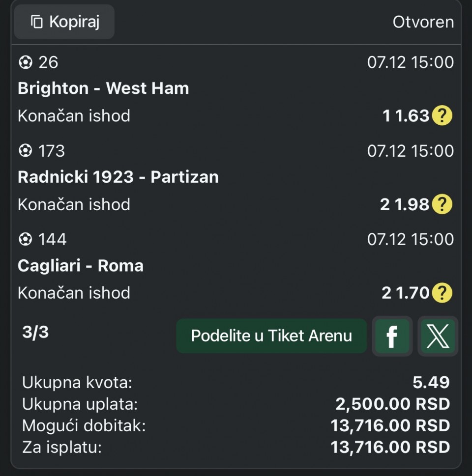Open the Cagliari - Roma match

[81, 265]
